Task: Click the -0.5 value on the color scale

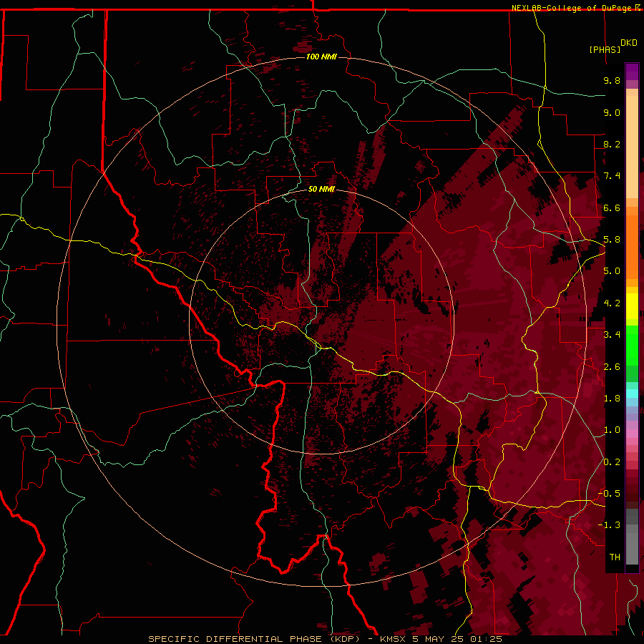Action: click(610, 494)
